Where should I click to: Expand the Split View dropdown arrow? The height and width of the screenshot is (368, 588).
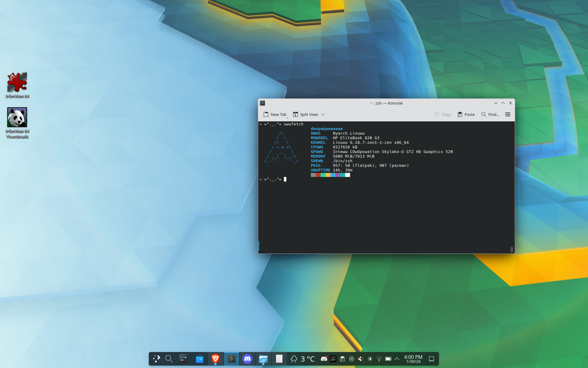pos(323,114)
